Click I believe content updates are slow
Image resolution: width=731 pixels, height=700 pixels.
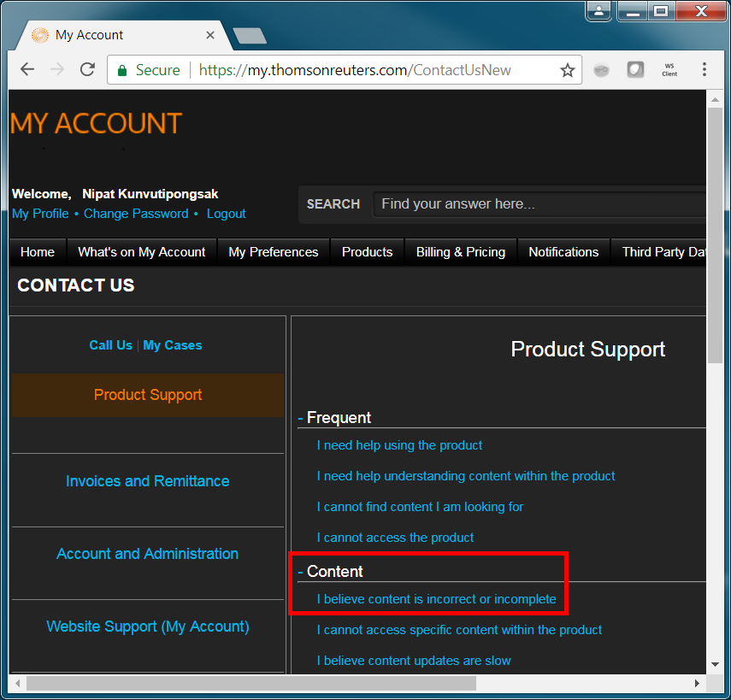click(414, 661)
